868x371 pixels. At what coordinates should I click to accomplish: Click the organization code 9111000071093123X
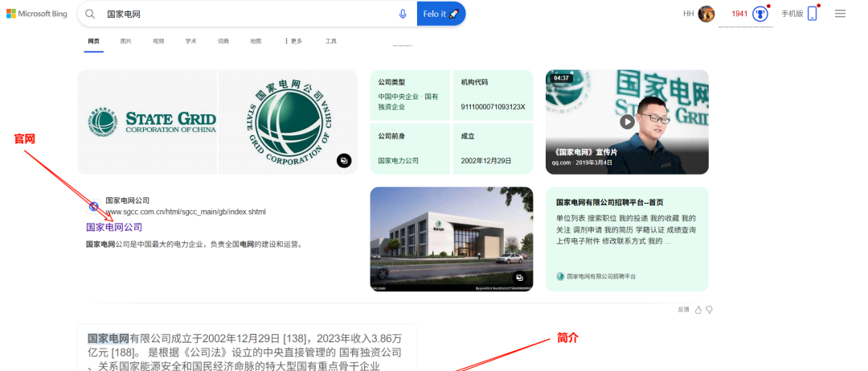[493, 106]
